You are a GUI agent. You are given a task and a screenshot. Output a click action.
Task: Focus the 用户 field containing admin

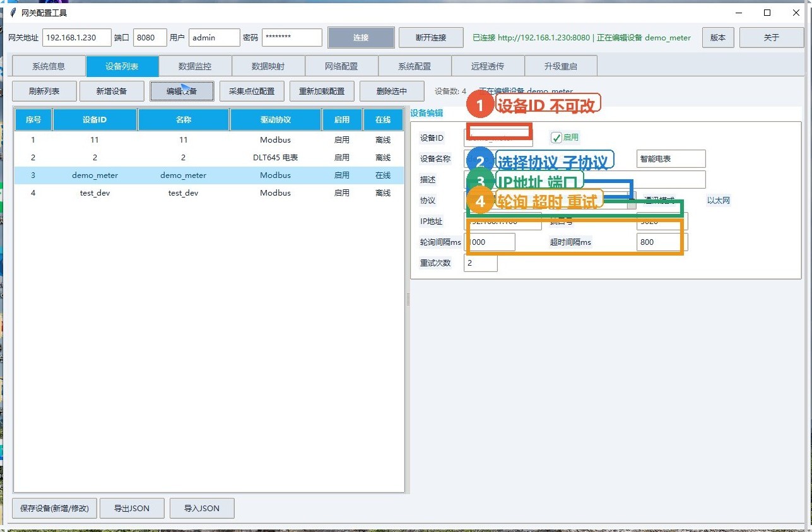(215, 38)
